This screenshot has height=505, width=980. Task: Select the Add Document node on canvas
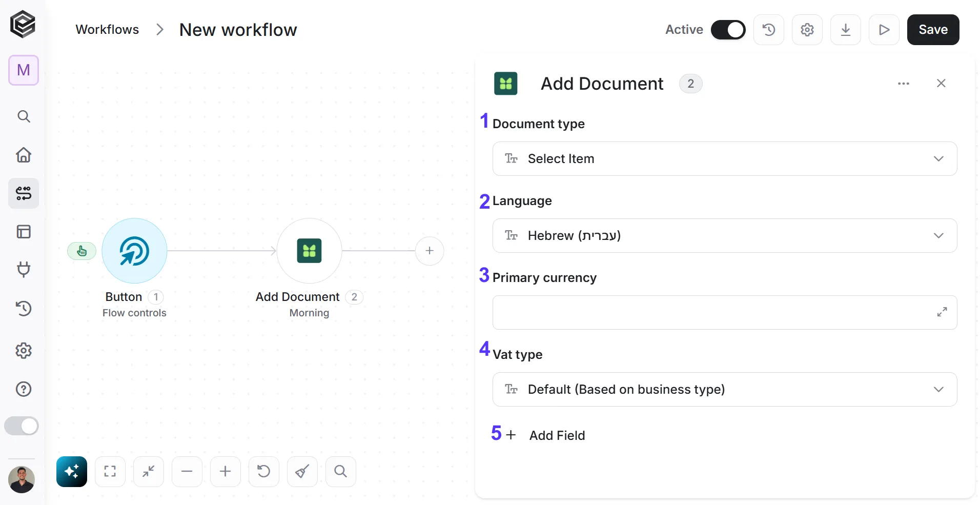309,251
